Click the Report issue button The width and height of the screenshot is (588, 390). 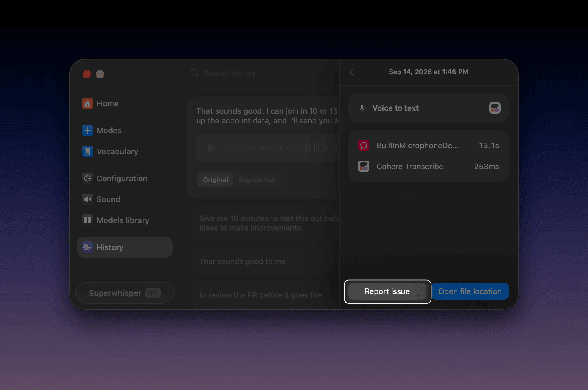click(387, 291)
